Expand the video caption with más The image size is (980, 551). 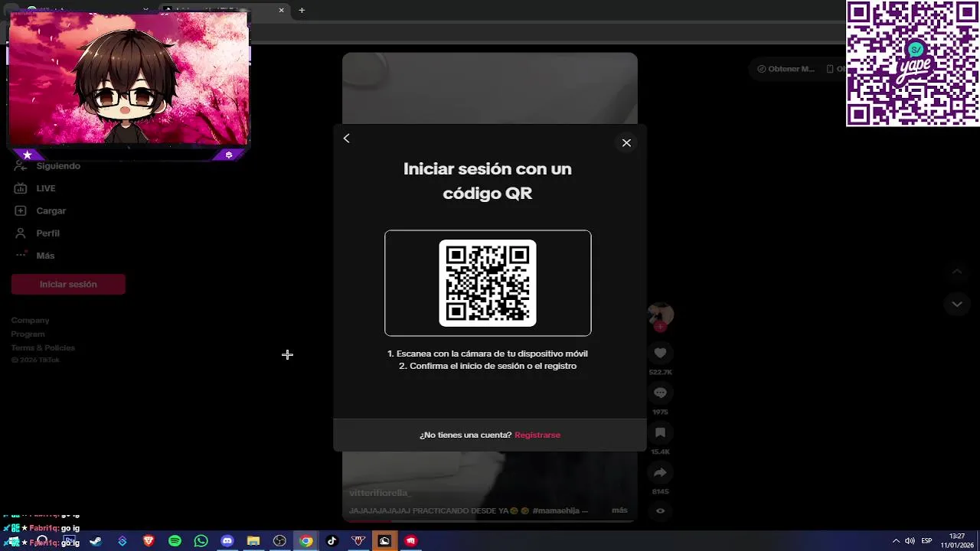click(619, 510)
